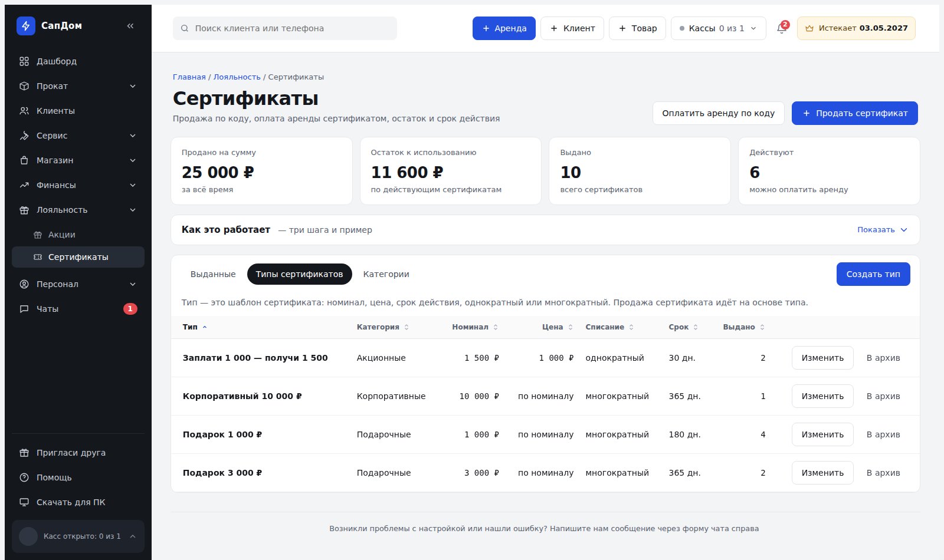Sort table by Выдано column
The height and width of the screenshot is (560, 944).
[743, 327]
